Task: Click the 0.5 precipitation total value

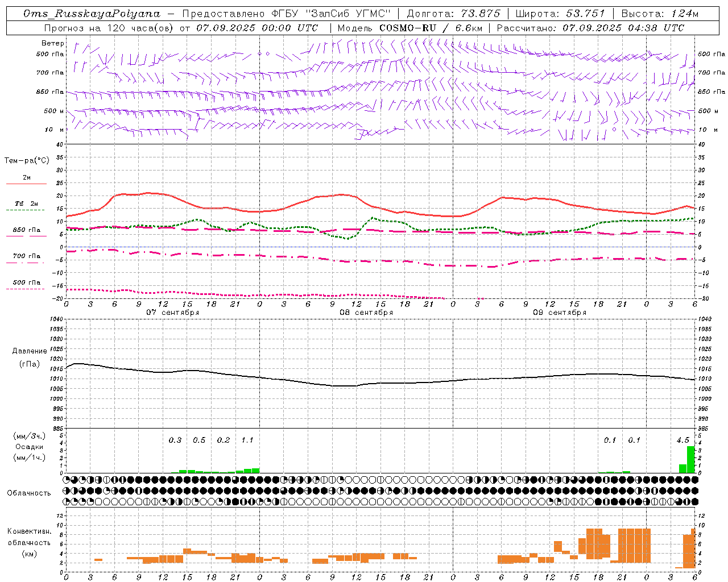Action: coord(199,440)
